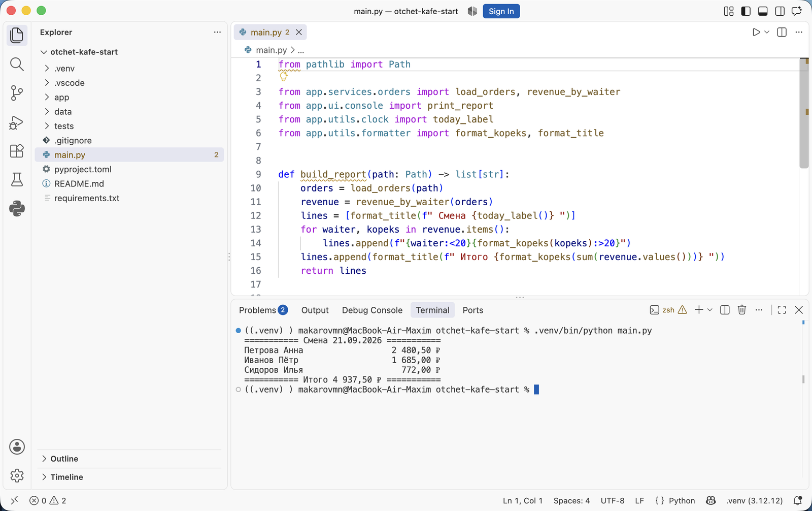
Task: Open the .venv (3.12.12) interpreter selector
Action: click(x=755, y=500)
